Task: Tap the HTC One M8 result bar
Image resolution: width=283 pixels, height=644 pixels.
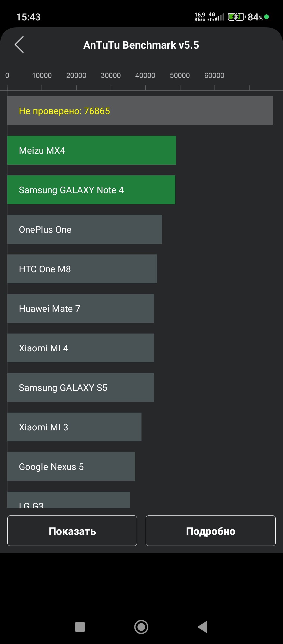Action: [82, 269]
